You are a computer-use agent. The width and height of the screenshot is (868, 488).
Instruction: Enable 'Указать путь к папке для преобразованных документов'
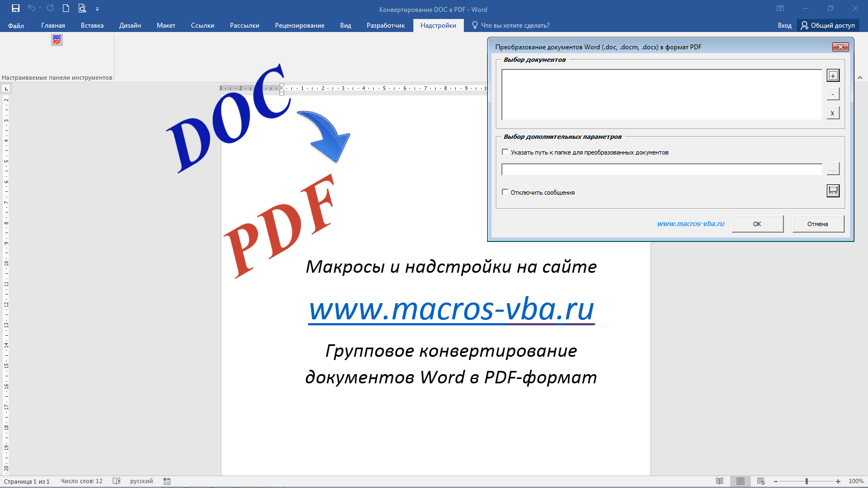(505, 152)
